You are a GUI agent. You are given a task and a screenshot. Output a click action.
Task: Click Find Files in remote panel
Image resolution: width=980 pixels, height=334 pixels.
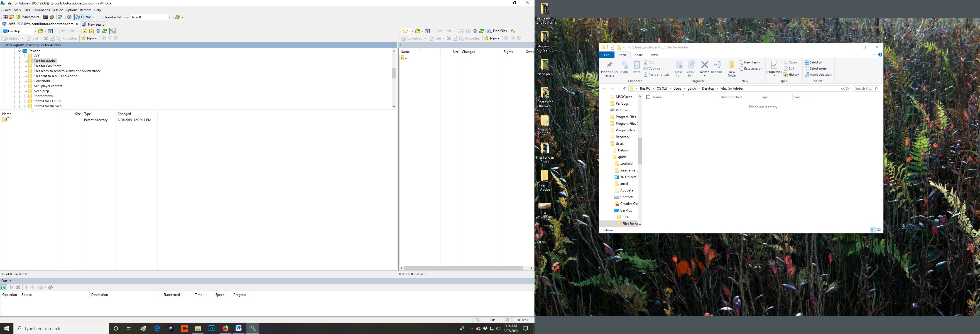(x=497, y=31)
